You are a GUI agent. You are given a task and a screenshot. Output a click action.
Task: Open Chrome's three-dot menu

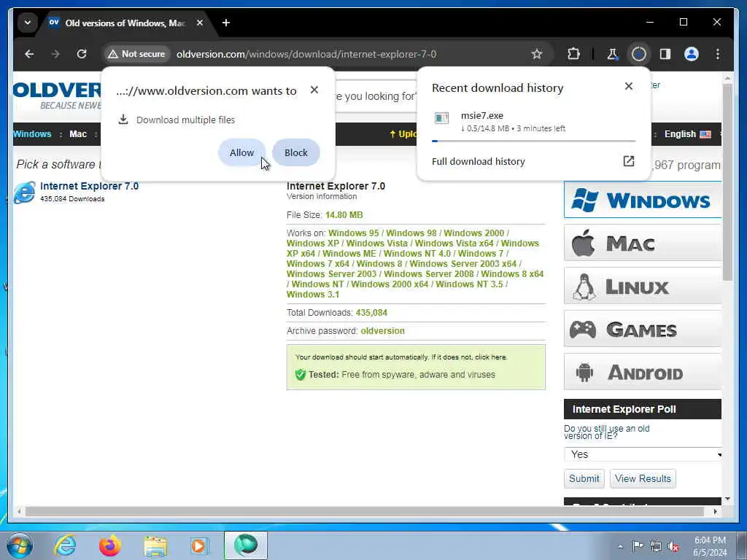click(x=718, y=54)
